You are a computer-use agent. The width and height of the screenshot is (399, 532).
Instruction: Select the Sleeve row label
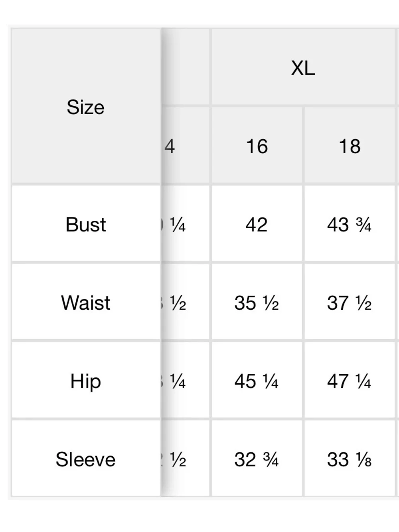click(x=86, y=459)
